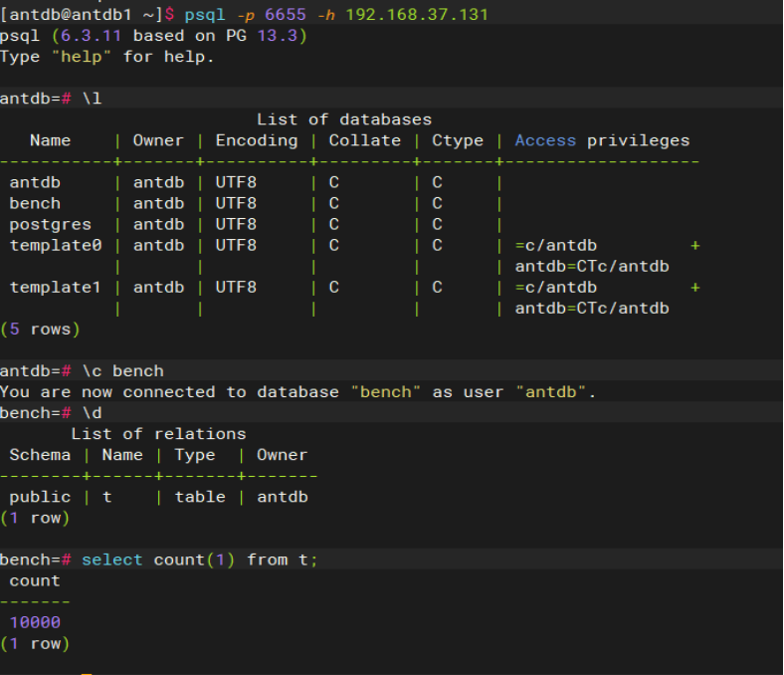
Task: Click the 'Access' word in privileges header
Action: (545, 140)
